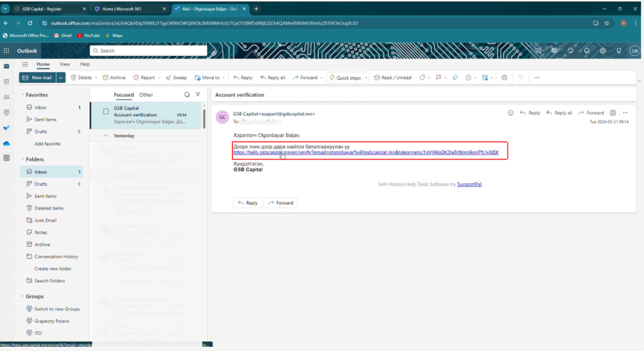
Task: Open Junk Email folder
Action: [45, 220]
